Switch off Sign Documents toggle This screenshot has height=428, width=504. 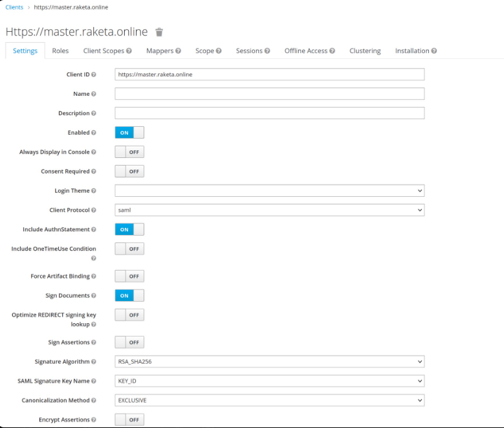pyautogui.click(x=129, y=295)
